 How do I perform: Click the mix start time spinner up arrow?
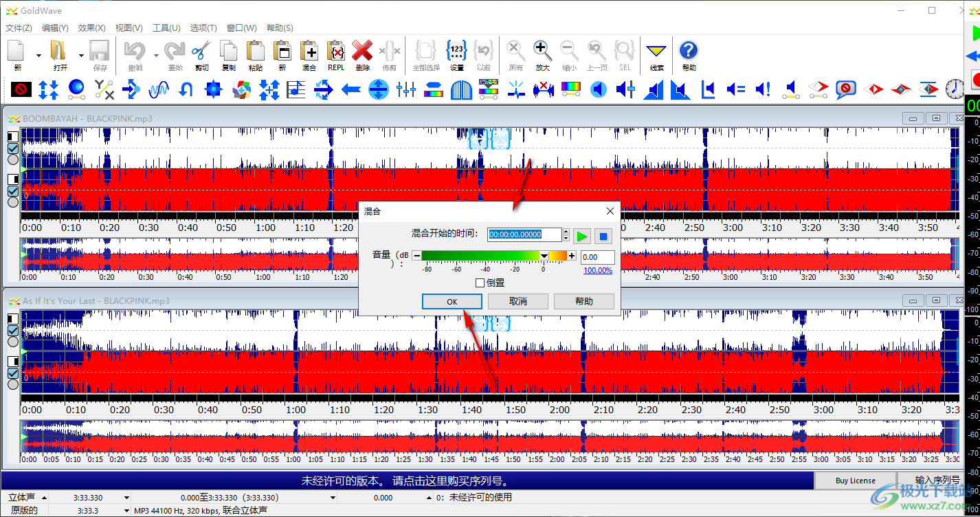(566, 232)
